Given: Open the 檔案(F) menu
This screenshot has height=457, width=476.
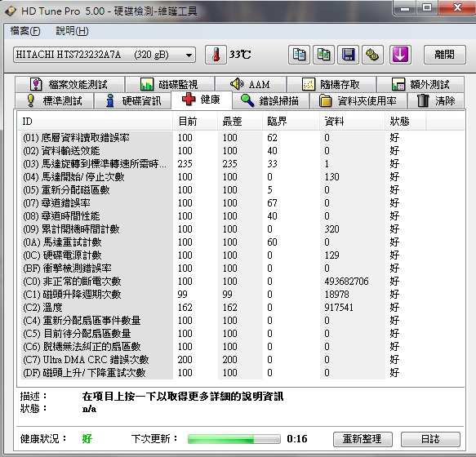Looking at the screenshot, I should (24, 31).
